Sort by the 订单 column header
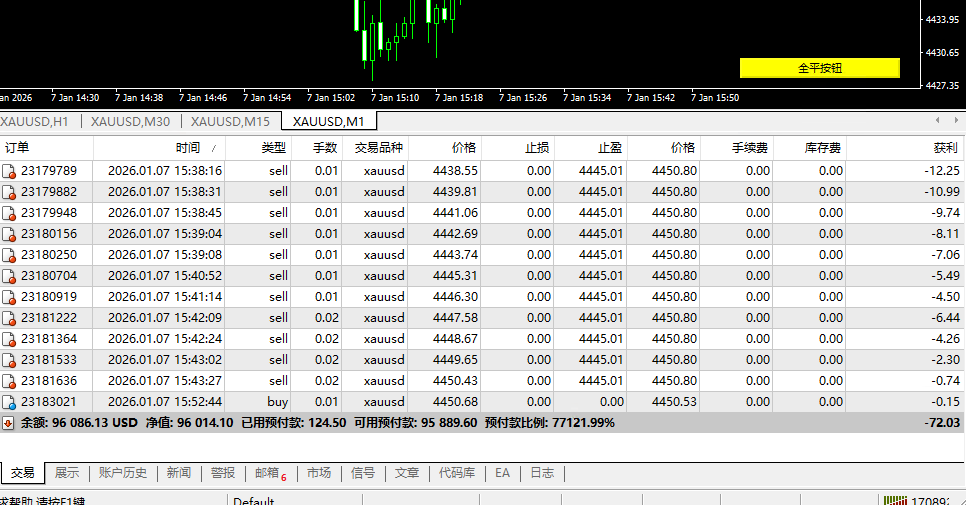Screen dimensions: 966x505 (46, 148)
